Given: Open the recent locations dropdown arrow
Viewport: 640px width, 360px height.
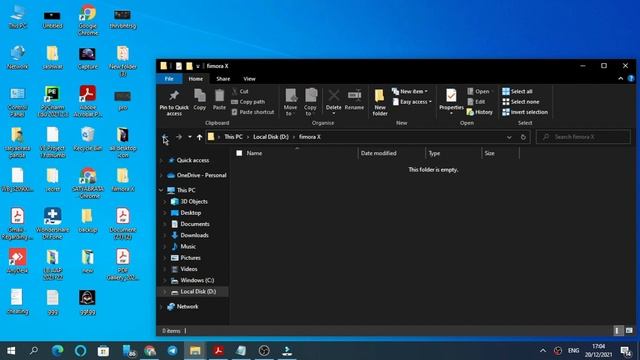Looking at the screenshot, I should point(190,137).
